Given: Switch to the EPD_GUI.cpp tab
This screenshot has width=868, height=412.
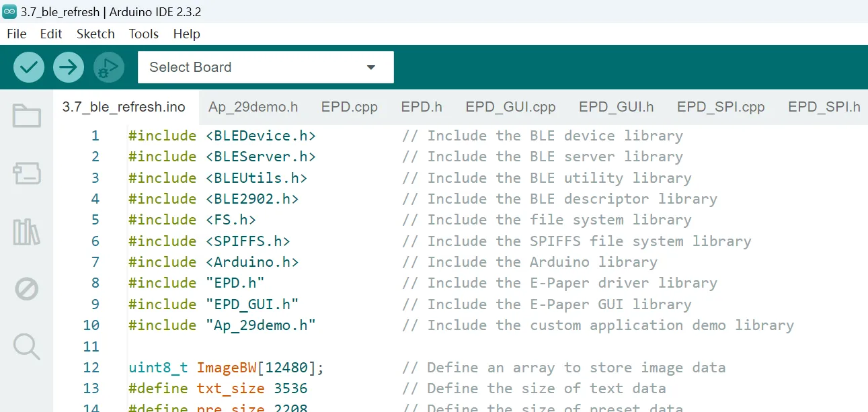Looking at the screenshot, I should pyautogui.click(x=511, y=107).
